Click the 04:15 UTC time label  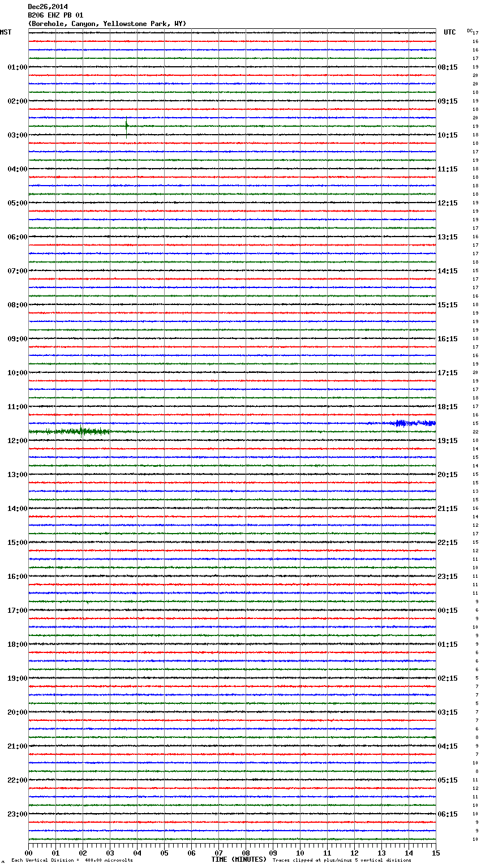point(448,746)
